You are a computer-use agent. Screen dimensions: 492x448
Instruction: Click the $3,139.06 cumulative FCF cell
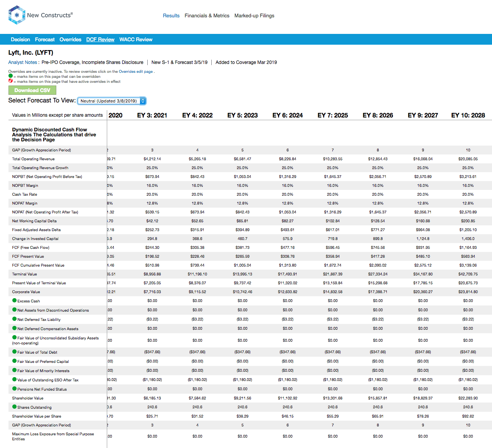point(468,265)
